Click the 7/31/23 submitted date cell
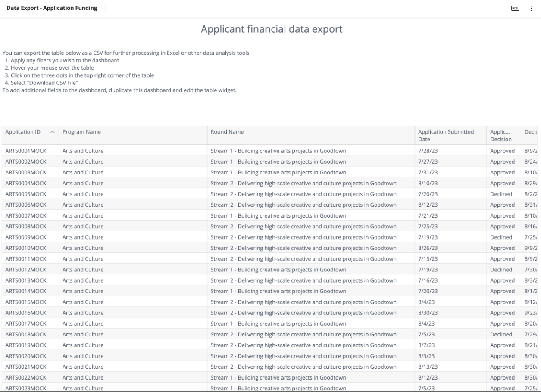 pos(451,172)
